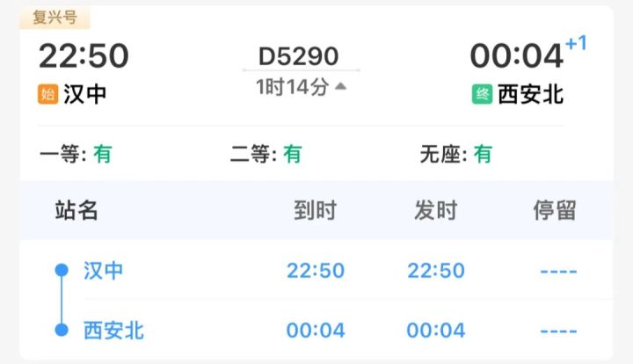Tap the large 00:04 arrival time

click(516, 55)
